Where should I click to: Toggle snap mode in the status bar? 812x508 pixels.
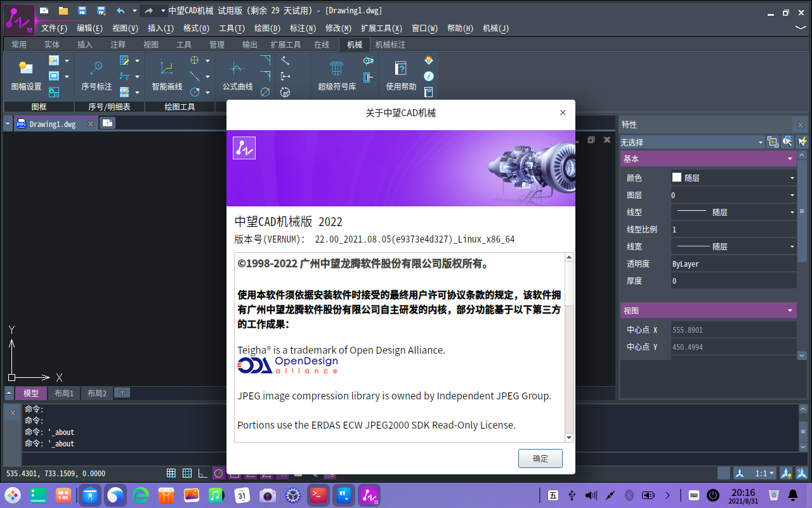pyautogui.click(x=187, y=473)
